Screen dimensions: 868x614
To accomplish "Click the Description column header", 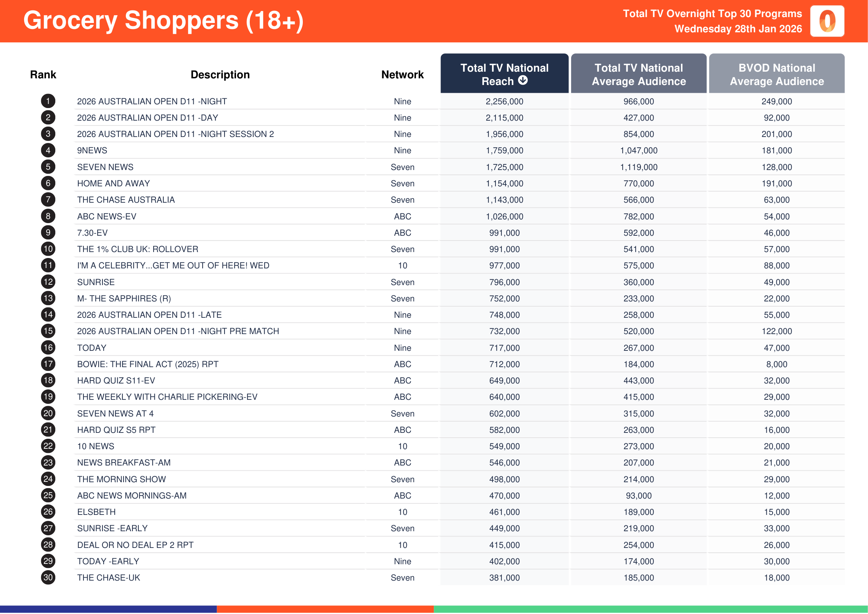I will coord(220,75).
